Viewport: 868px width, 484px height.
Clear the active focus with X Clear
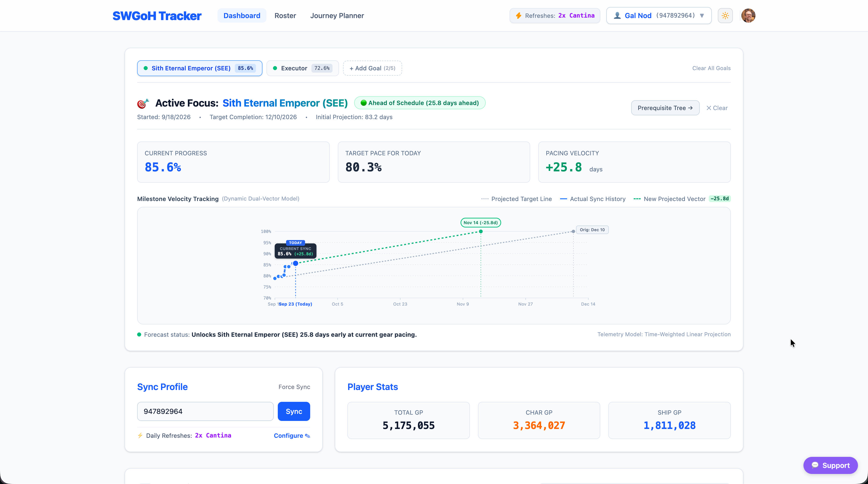point(717,108)
